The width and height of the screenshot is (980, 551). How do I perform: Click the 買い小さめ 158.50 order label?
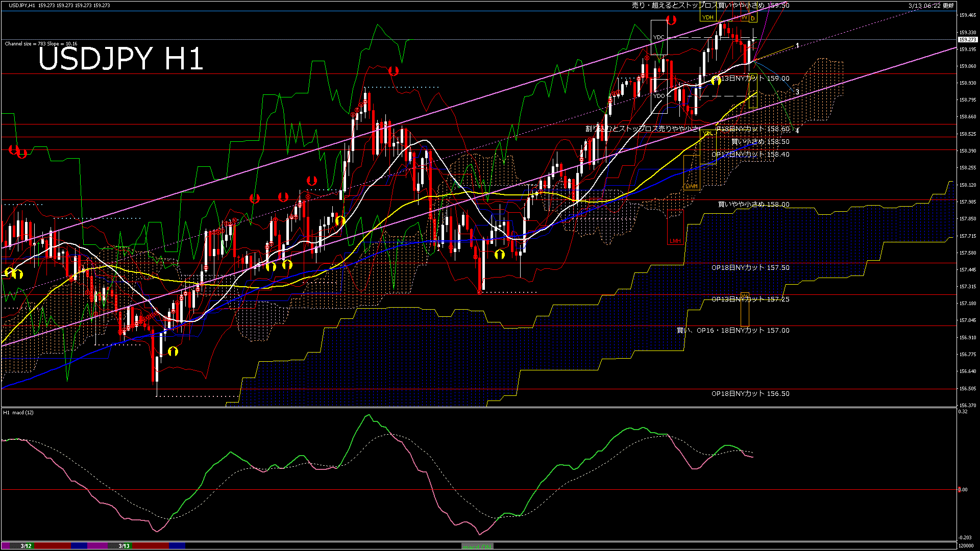click(761, 142)
